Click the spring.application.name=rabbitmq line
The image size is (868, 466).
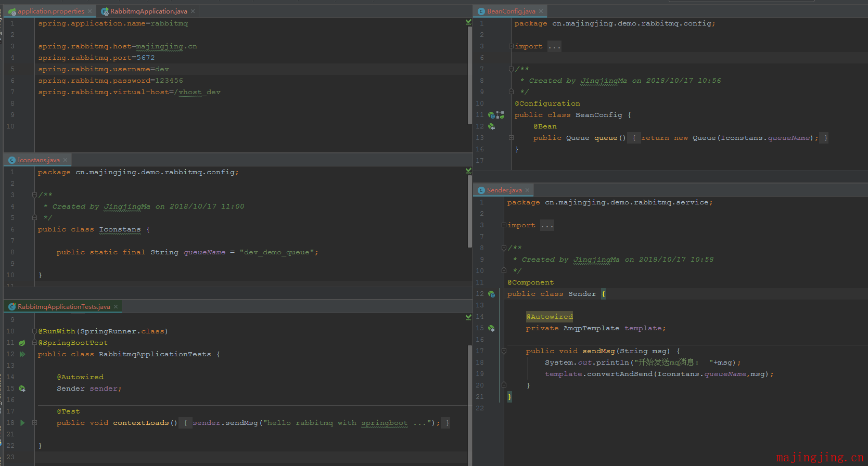[x=113, y=23]
